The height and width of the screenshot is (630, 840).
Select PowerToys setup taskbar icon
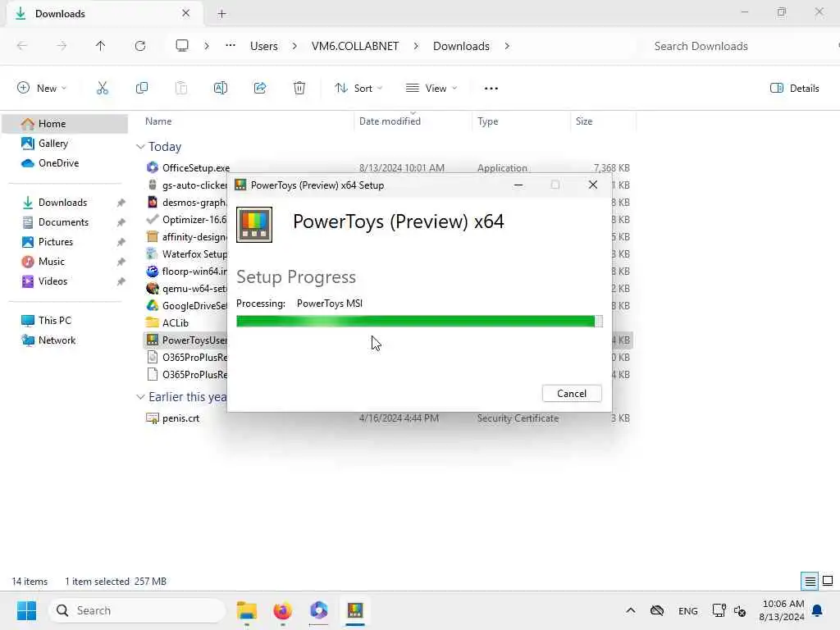pyautogui.click(x=354, y=610)
